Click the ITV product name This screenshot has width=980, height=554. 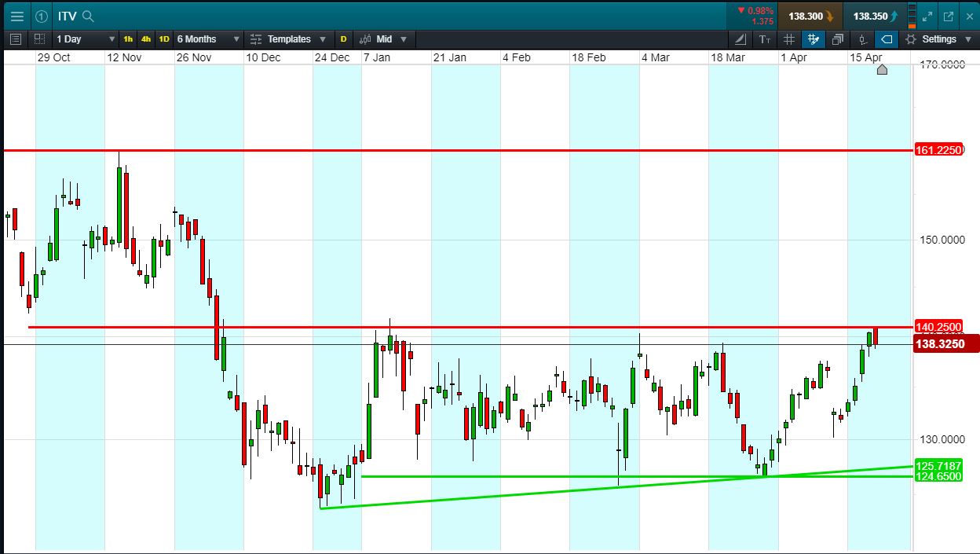(x=68, y=16)
